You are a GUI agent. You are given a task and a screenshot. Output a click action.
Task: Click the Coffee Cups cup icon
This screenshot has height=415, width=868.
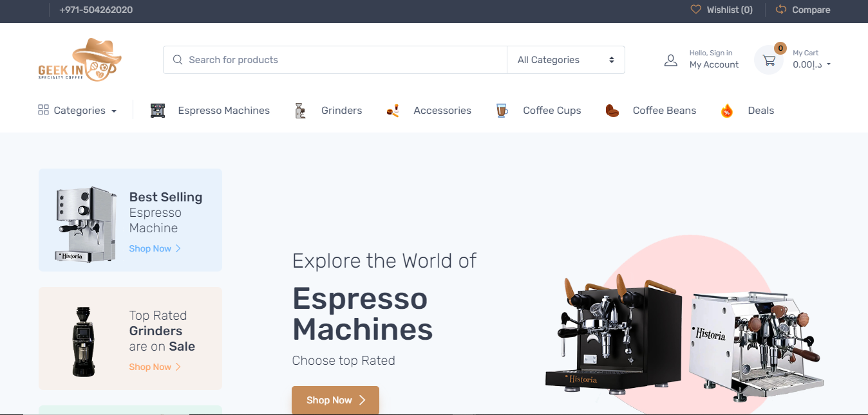click(502, 111)
